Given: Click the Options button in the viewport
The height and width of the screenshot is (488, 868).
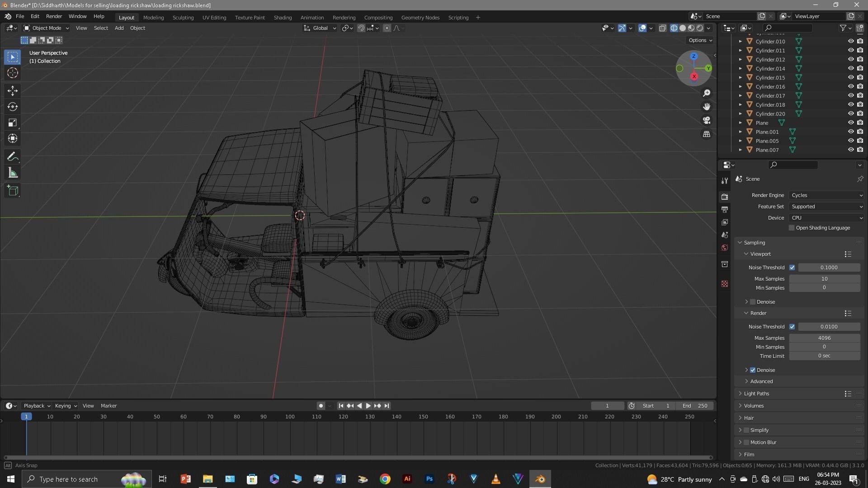Looking at the screenshot, I should (700, 40).
